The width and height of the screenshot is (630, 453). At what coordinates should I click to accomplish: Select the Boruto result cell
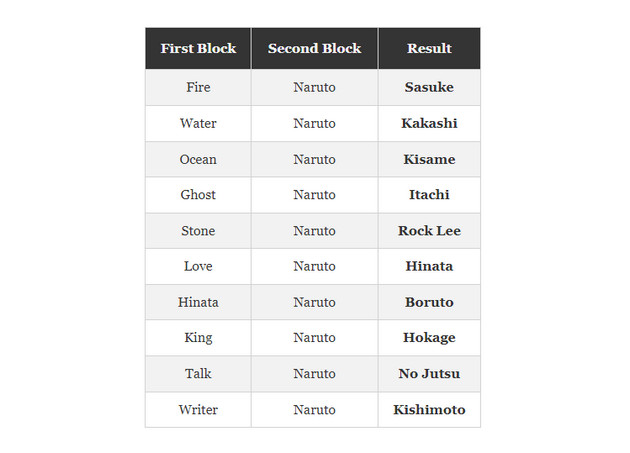(x=429, y=302)
